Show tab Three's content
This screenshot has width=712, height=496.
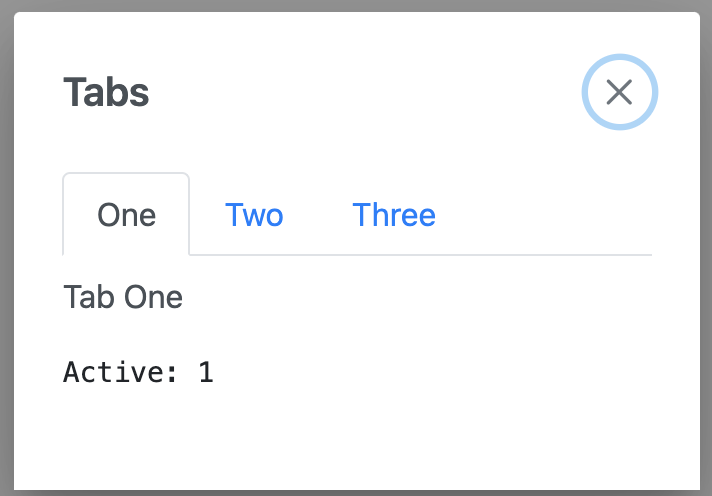(x=394, y=215)
